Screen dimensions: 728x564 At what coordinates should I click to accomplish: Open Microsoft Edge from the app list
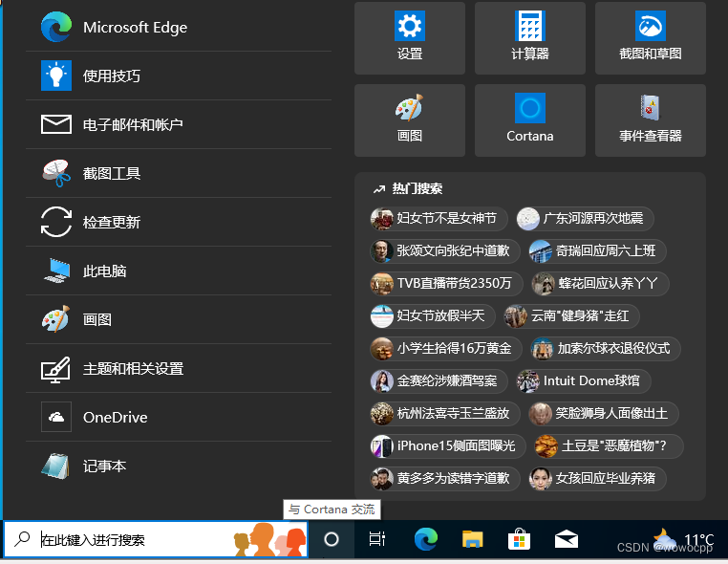tap(179, 27)
